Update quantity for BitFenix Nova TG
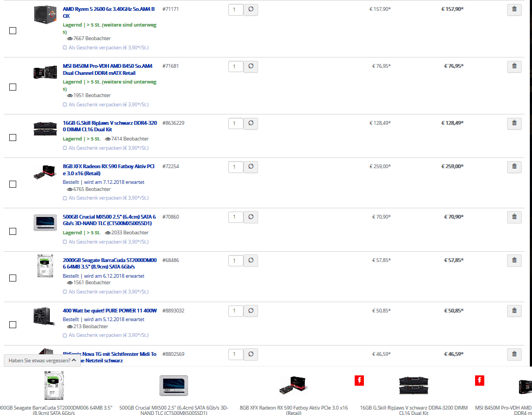The image size is (532, 415). coord(251,354)
